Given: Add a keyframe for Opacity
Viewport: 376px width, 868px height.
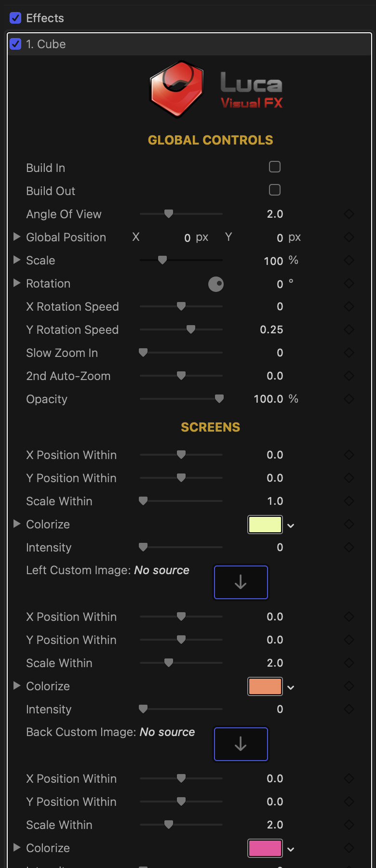Looking at the screenshot, I should coord(349,399).
